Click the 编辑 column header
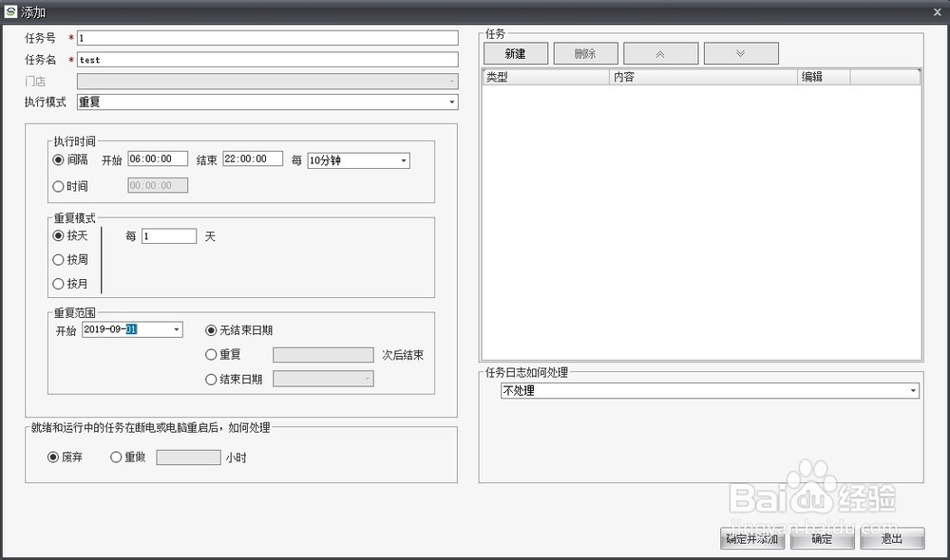Screen dimensions: 950x560 click(x=824, y=77)
